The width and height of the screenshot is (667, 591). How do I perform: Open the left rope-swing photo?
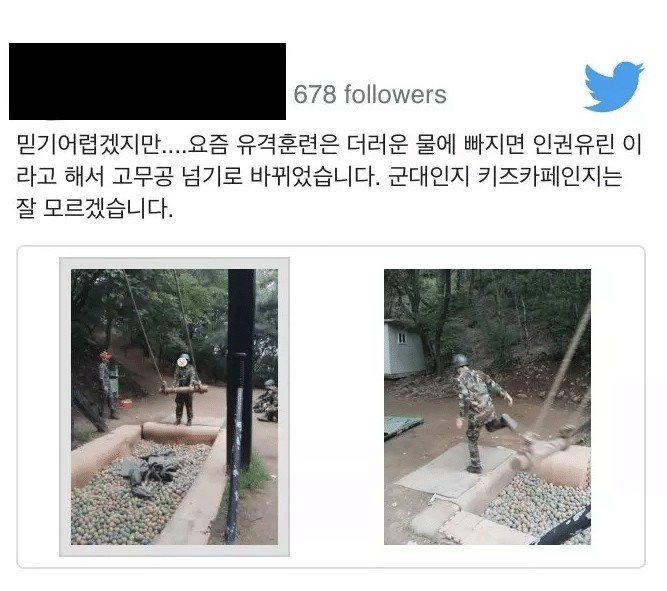[174, 407]
